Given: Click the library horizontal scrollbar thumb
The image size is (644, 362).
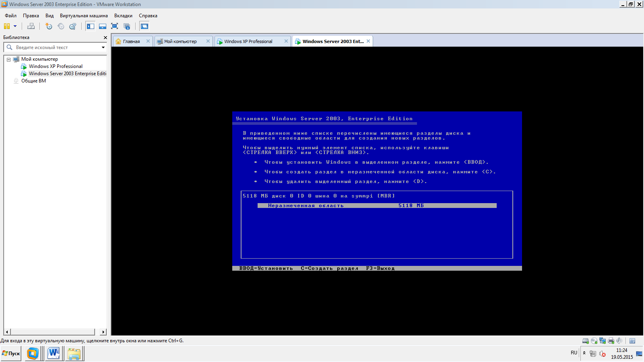Looking at the screenshot, I should coord(53,332).
